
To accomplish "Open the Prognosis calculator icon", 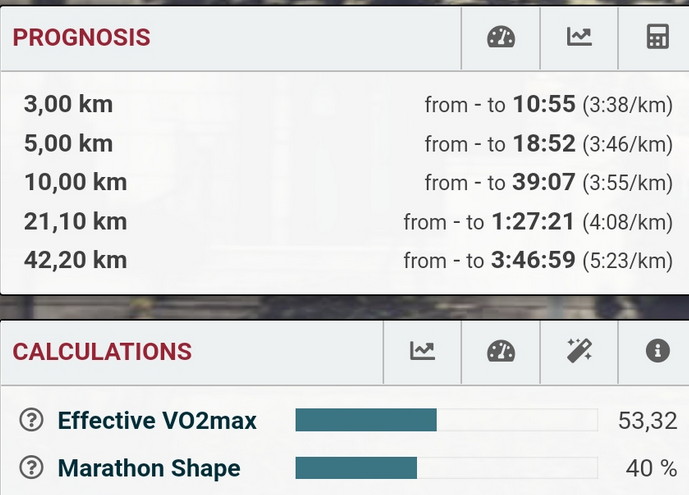I will point(657,37).
